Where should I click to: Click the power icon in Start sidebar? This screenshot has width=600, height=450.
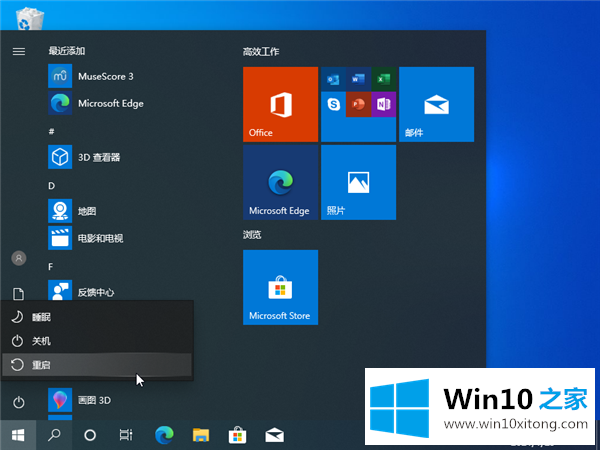19,402
